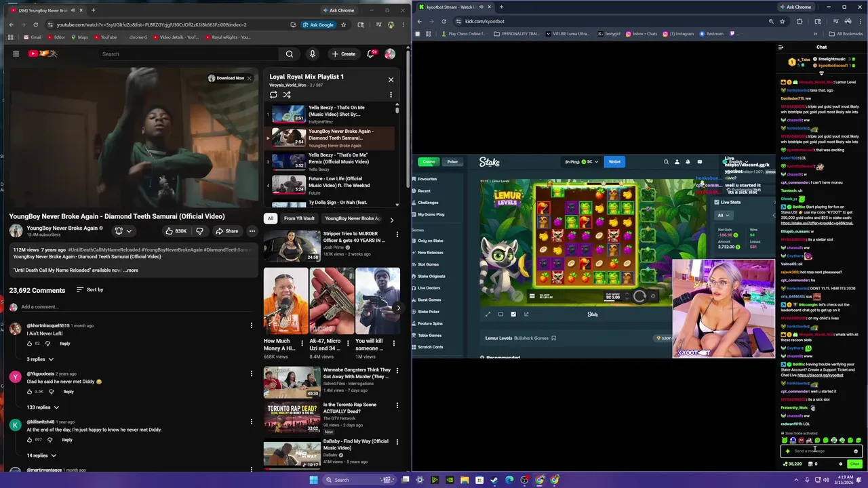Like the Diamond Teeth Samurai video
This screenshot has width=868, height=488.
(176, 231)
